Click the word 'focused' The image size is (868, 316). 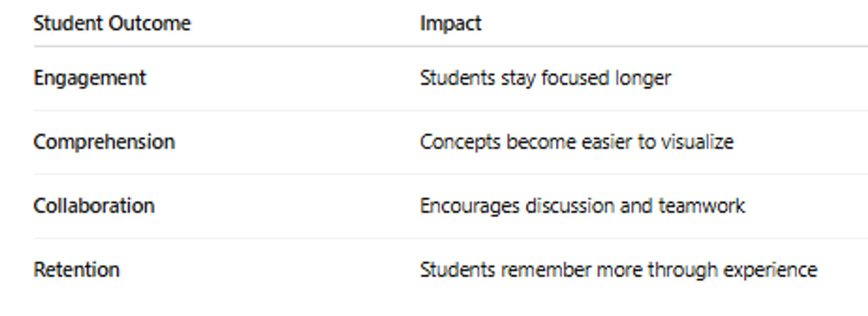click(x=571, y=78)
